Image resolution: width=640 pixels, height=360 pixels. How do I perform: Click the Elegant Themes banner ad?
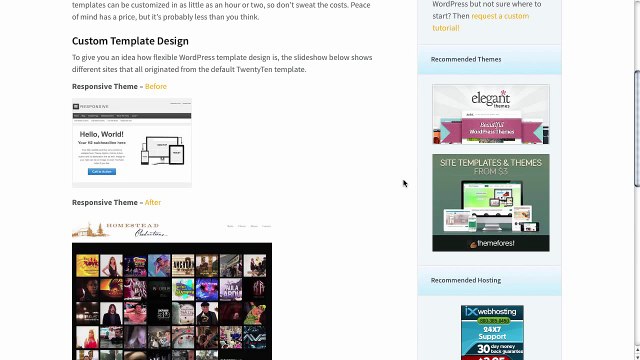[x=491, y=114]
